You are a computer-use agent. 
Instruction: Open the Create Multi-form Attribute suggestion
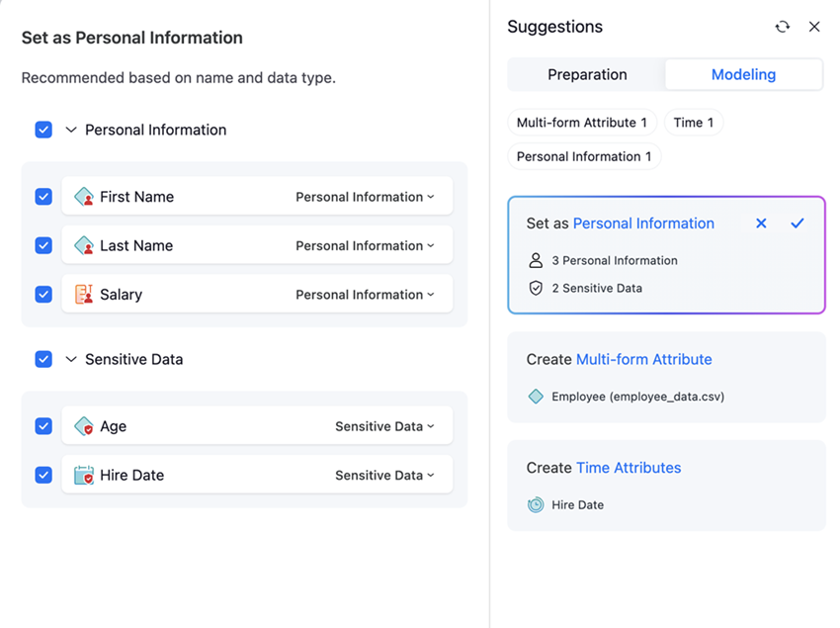(x=643, y=360)
